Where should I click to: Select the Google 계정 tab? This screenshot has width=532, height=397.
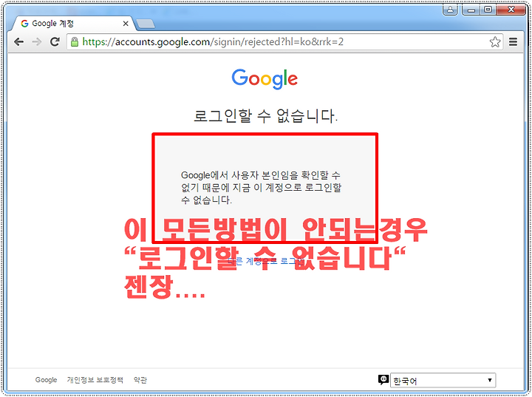[73, 24]
